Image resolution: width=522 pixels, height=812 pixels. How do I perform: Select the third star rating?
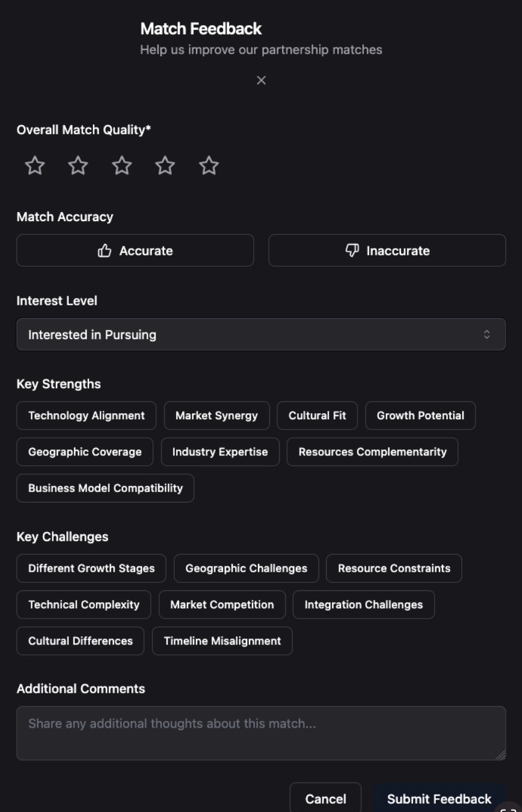pyautogui.click(x=122, y=166)
